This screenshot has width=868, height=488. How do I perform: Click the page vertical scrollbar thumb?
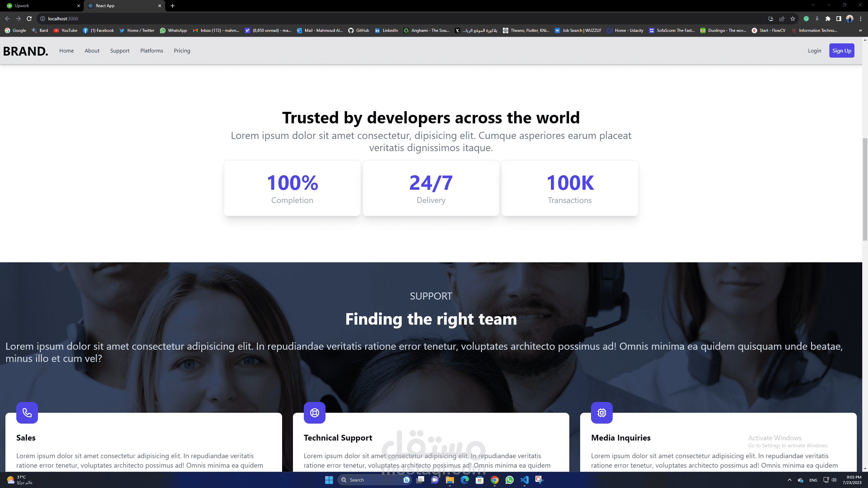pyautogui.click(x=865, y=190)
